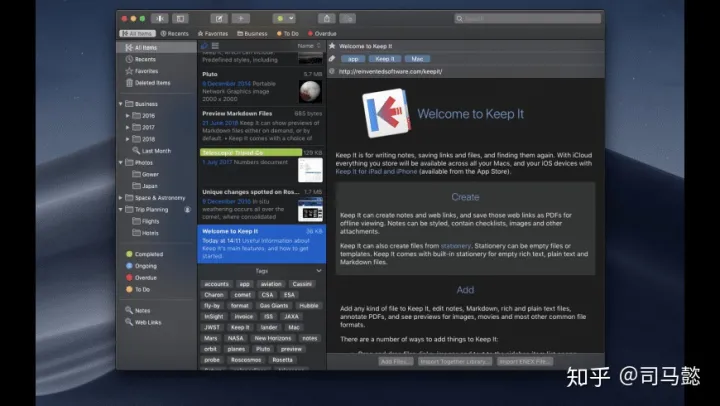Expand the 2017 folder triangle
The width and height of the screenshot is (720, 406).
click(x=128, y=127)
